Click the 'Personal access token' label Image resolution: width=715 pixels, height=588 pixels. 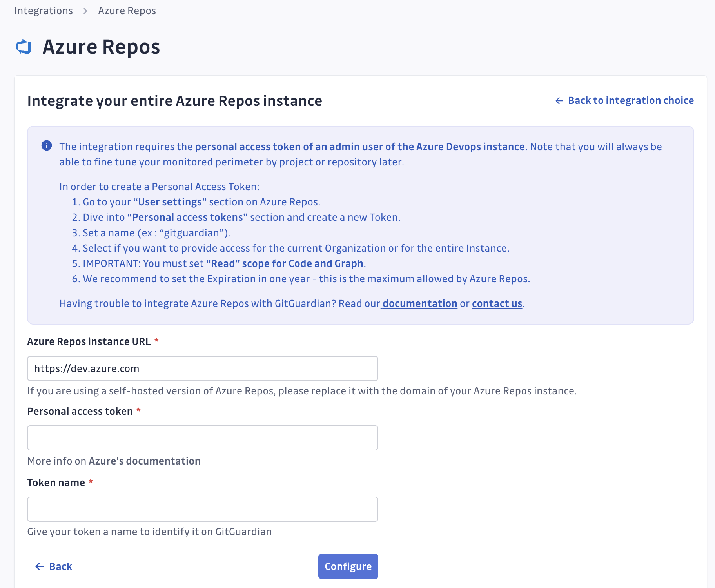pos(80,411)
